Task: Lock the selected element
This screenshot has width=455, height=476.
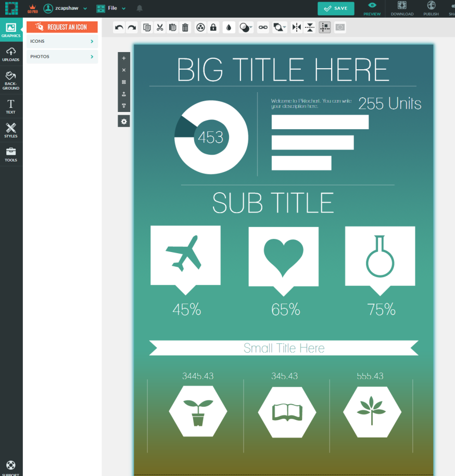Action: (213, 27)
